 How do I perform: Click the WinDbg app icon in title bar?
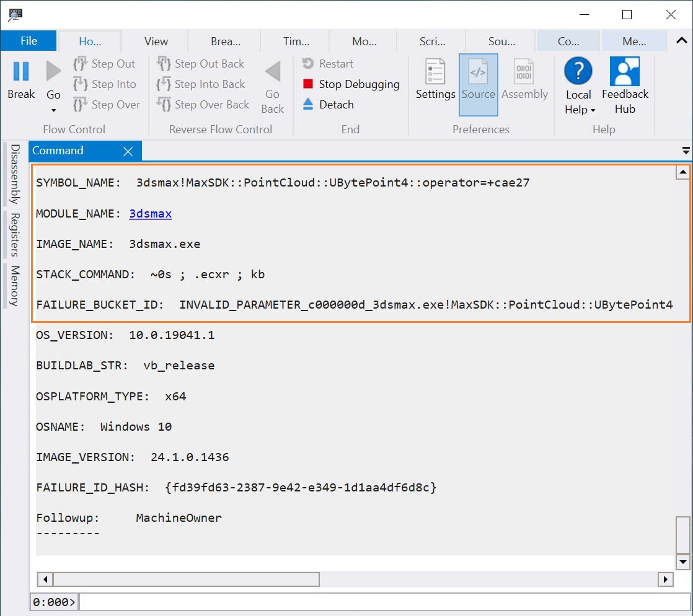coord(15,15)
